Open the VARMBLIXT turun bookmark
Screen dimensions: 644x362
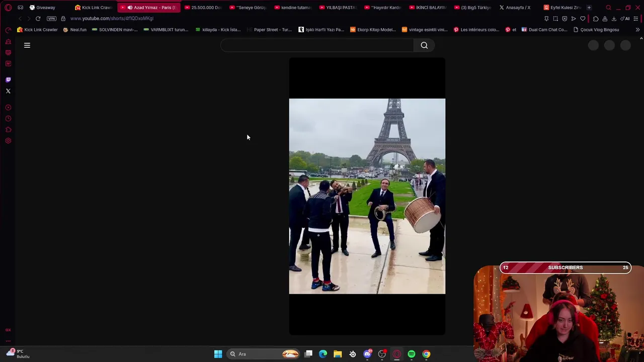click(x=166, y=30)
